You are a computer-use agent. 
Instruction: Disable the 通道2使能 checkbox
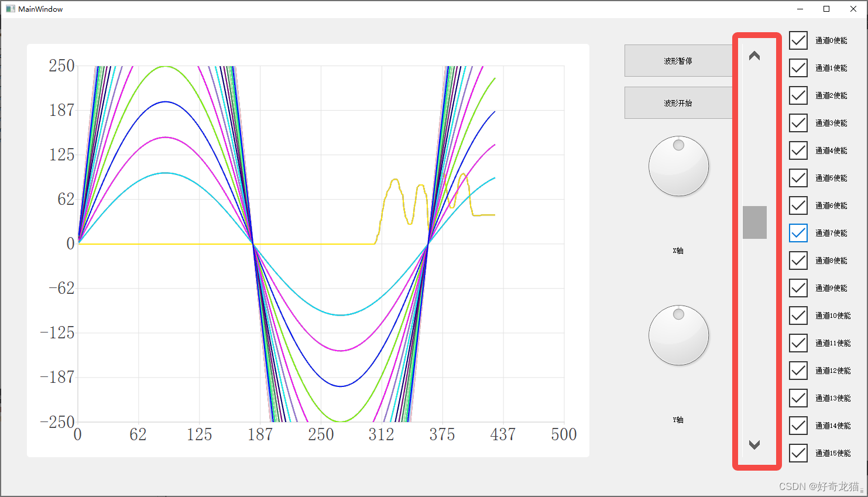[798, 95]
